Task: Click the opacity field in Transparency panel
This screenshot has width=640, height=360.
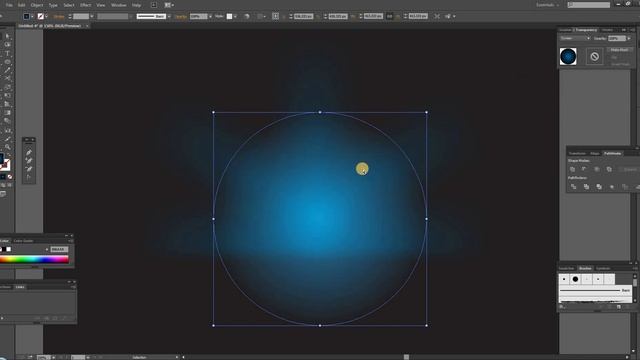Action: 616,38
